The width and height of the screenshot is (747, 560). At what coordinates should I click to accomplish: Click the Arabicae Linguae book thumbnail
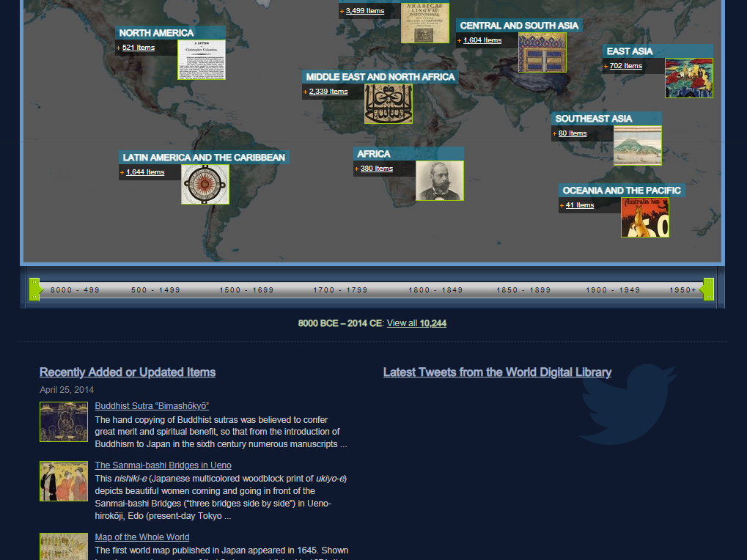[425, 23]
